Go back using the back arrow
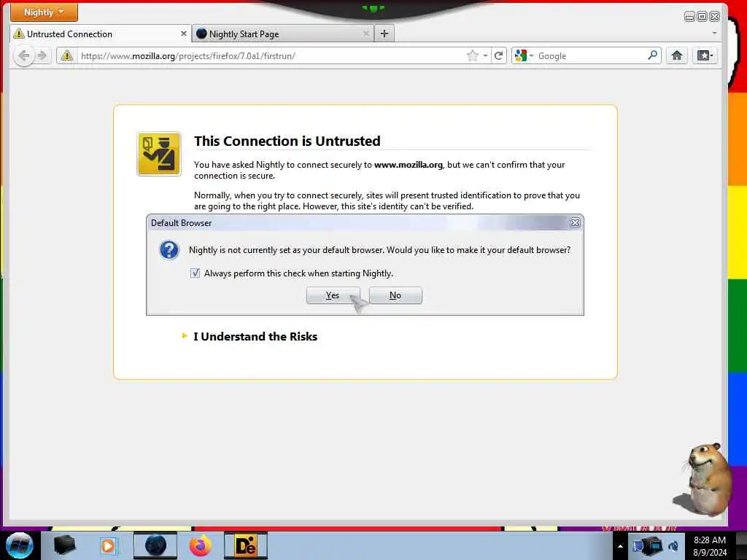This screenshot has height=560, width=747. (23, 55)
